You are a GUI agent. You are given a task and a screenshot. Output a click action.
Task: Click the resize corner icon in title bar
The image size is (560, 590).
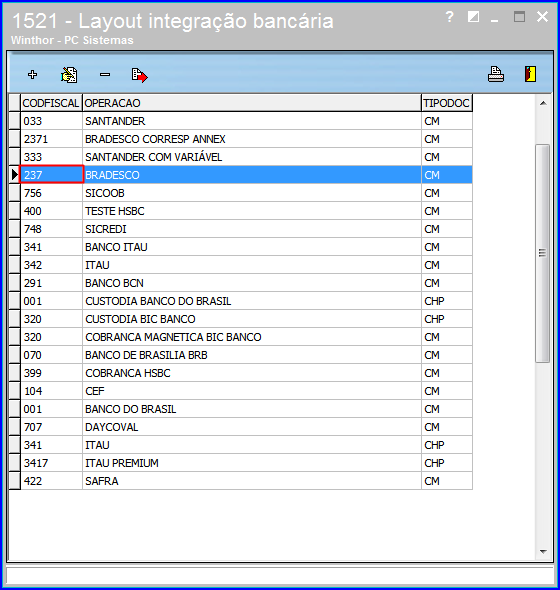473,17
